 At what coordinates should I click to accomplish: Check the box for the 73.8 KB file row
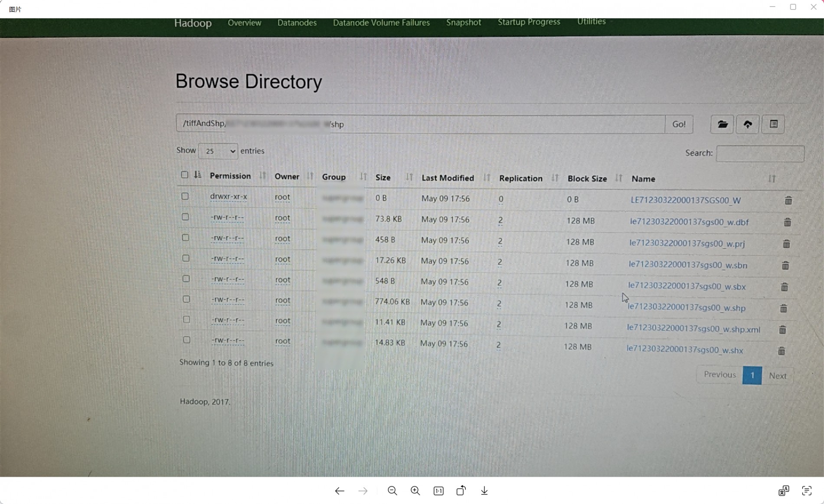click(185, 217)
